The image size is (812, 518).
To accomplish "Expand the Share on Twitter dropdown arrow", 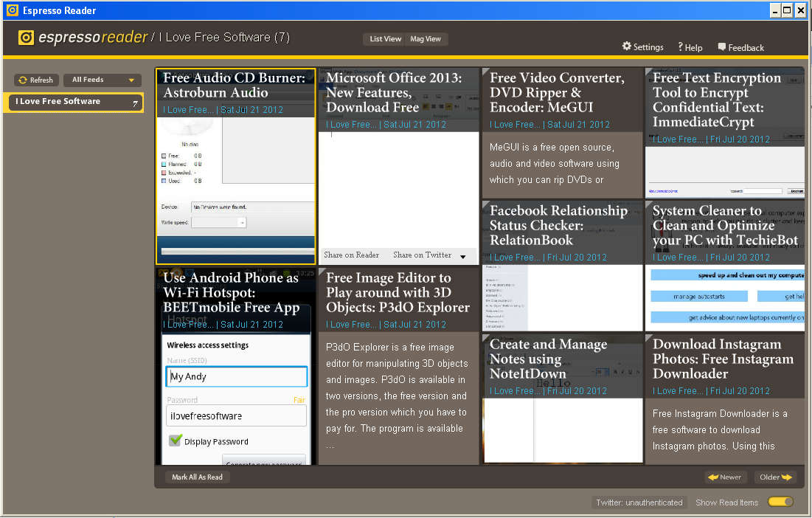I will point(463,256).
